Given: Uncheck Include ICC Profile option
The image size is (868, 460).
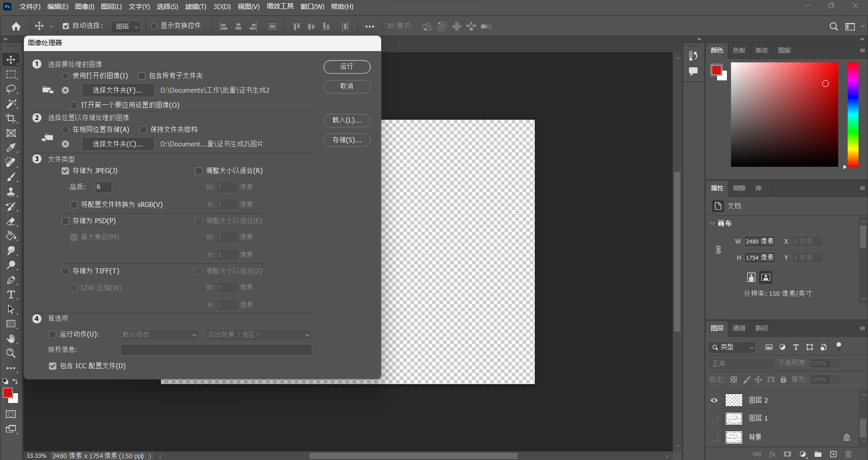Looking at the screenshot, I should coord(53,366).
